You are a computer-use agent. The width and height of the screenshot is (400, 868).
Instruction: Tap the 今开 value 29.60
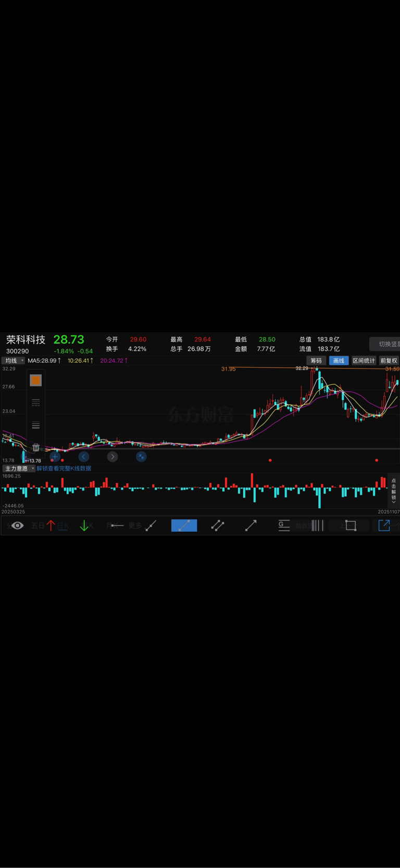tap(138, 339)
